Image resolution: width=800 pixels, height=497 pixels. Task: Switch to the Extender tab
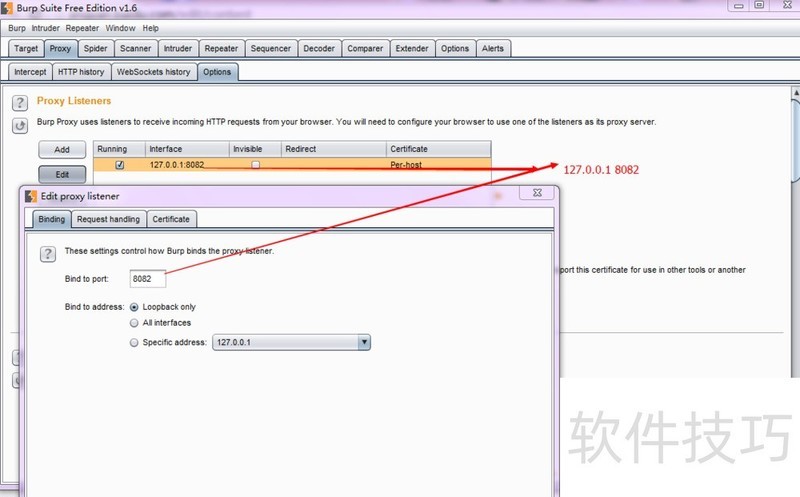pyautogui.click(x=412, y=48)
